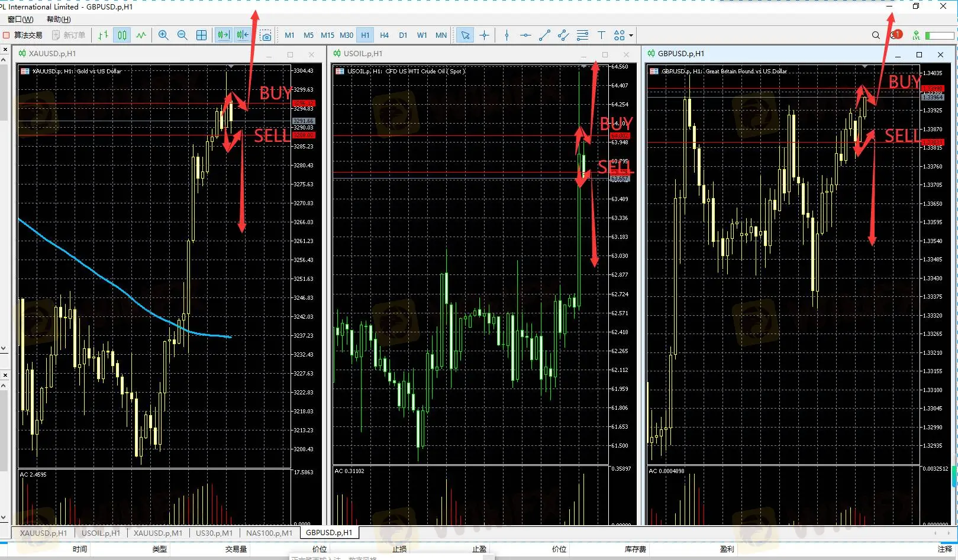958x560 pixels.
Task: Toggle chart auto-scroll to latest bar
Action: [x=223, y=35]
